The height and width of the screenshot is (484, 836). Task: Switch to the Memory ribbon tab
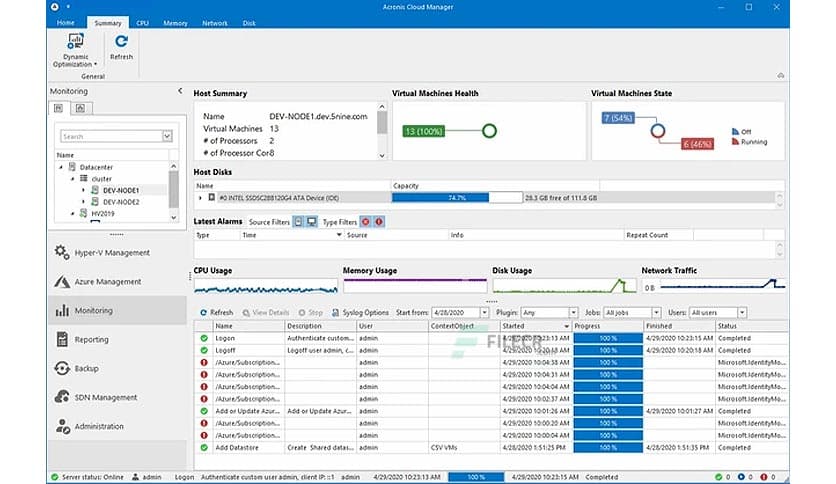pyautogui.click(x=175, y=23)
